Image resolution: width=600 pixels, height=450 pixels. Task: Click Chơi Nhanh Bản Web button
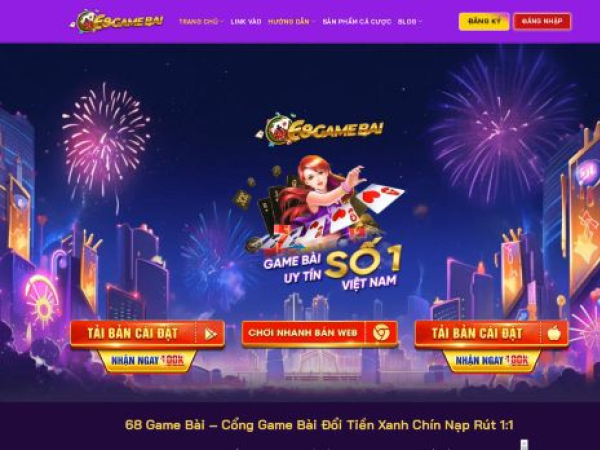coord(320,333)
